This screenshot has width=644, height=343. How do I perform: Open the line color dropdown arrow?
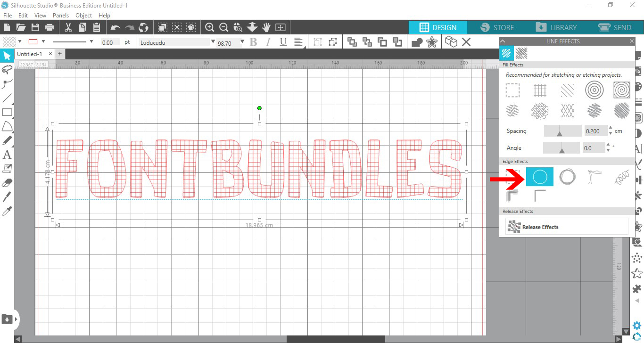point(43,41)
